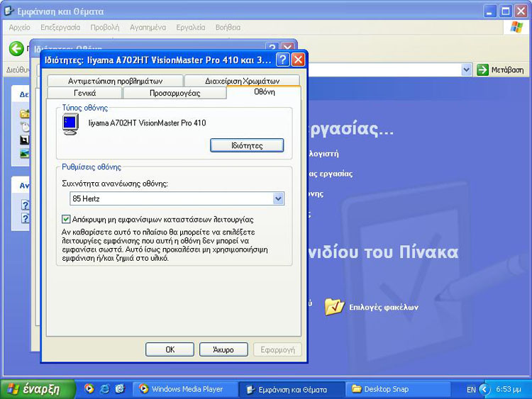
Task: Switch to the Desktop Snap taskbar button
Action: [398, 389]
